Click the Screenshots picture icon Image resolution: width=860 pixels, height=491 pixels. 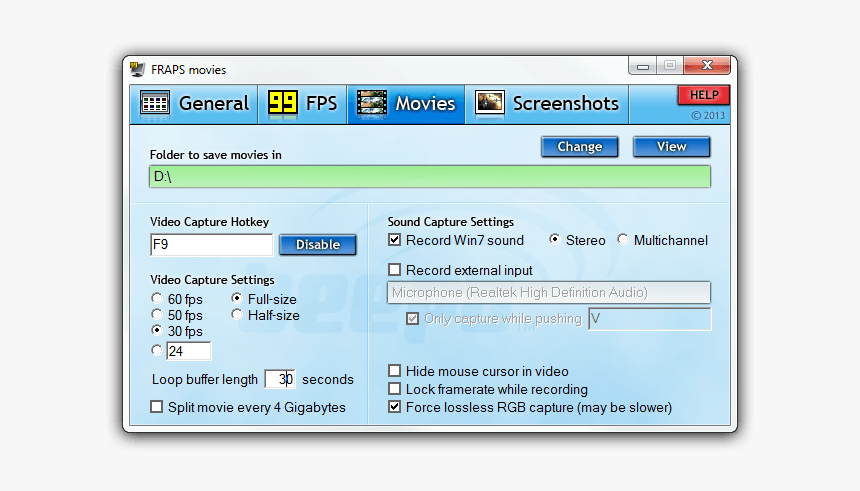click(x=489, y=103)
